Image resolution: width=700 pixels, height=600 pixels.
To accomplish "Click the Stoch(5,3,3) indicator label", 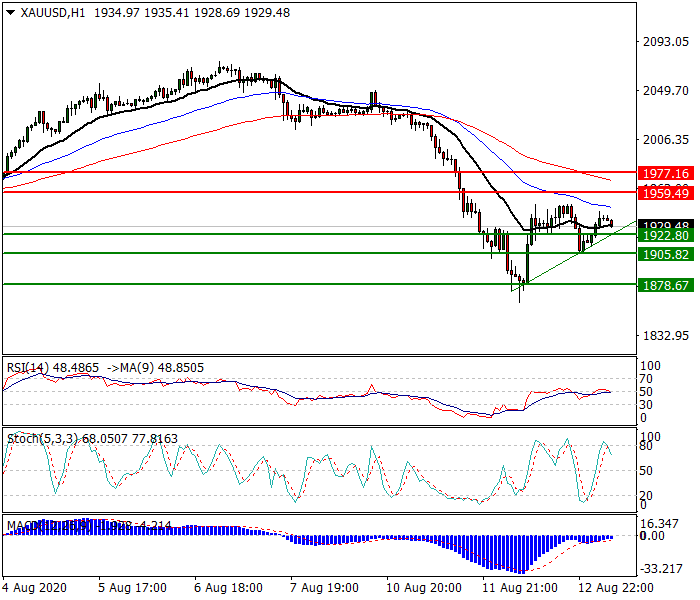I will click(42, 439).
